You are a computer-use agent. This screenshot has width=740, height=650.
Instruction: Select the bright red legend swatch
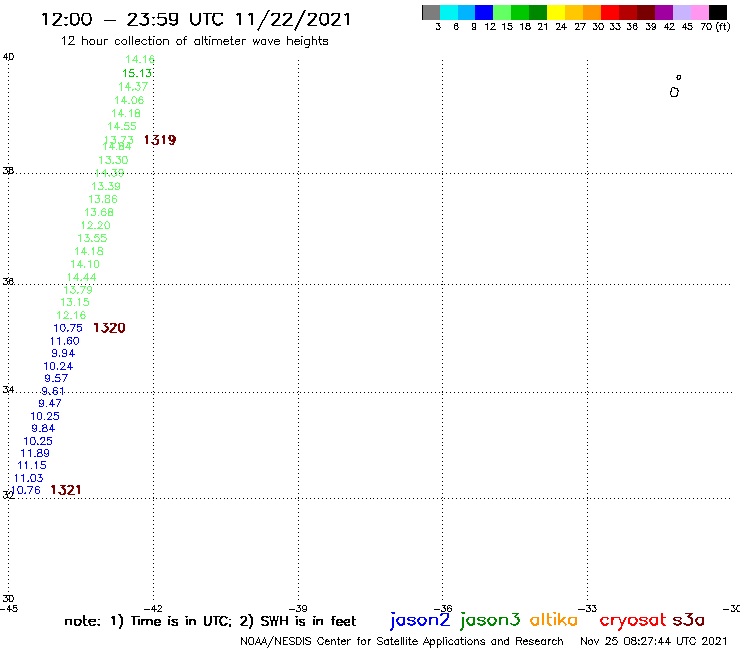tap(610, 12)
